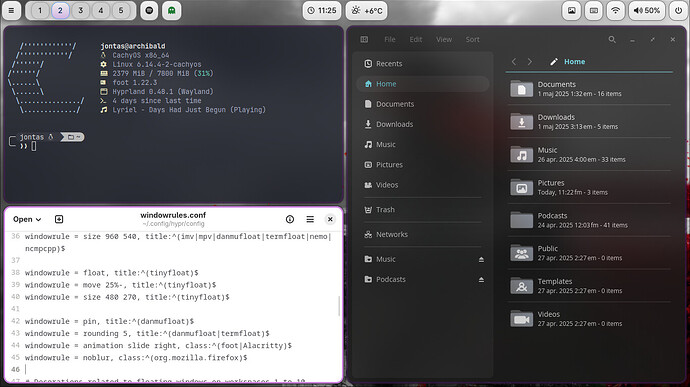
Task: Click the screenshot icon in top bar
Action: (572, 11)
